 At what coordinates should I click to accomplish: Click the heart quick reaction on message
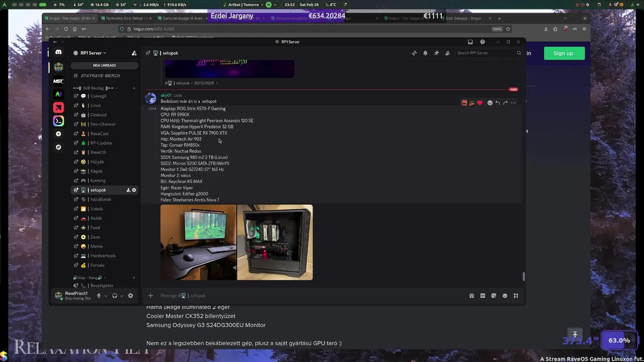pyautogui.click(x=479, y=103)
